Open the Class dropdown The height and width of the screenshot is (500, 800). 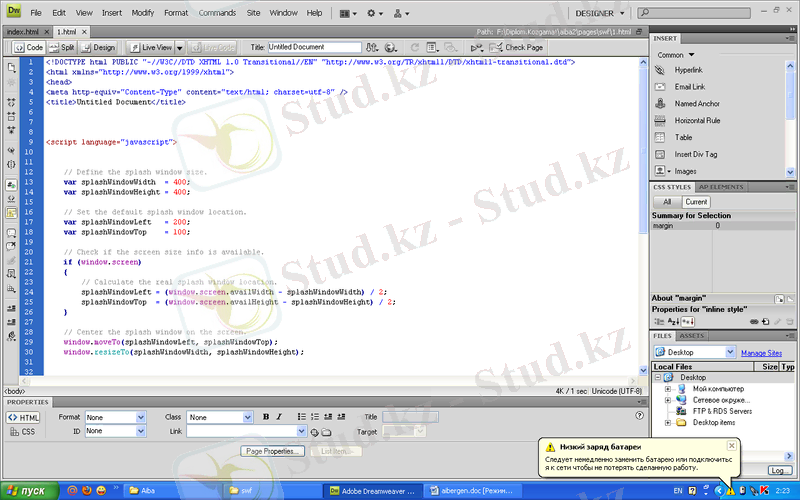click(247, 417)
